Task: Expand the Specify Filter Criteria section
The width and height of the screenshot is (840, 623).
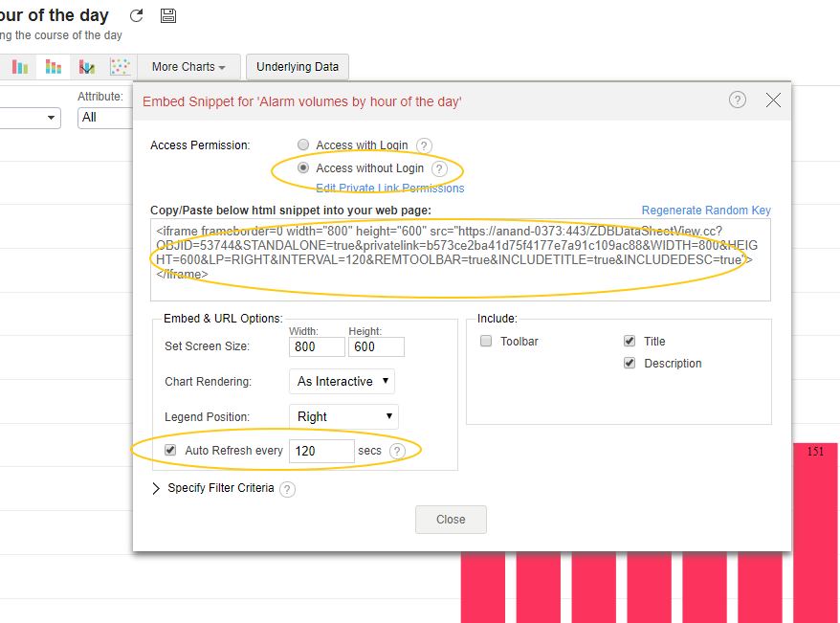Action: [157, 488]
